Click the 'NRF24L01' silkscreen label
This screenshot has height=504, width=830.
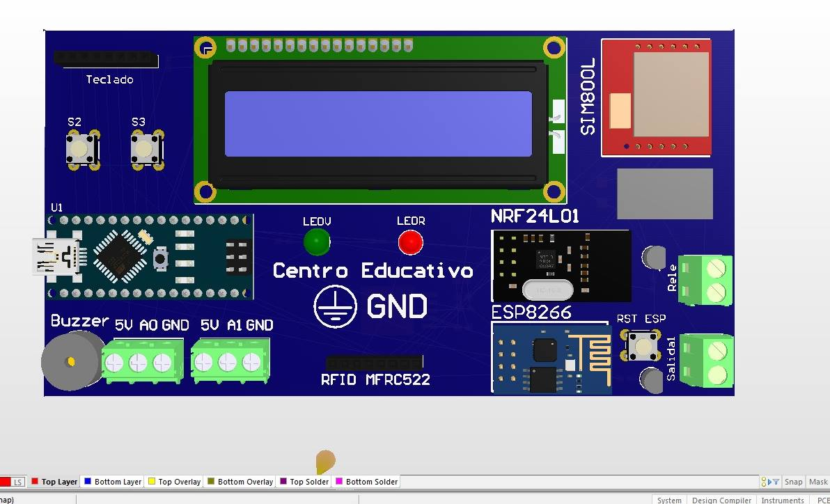click(x=535, y=216)
